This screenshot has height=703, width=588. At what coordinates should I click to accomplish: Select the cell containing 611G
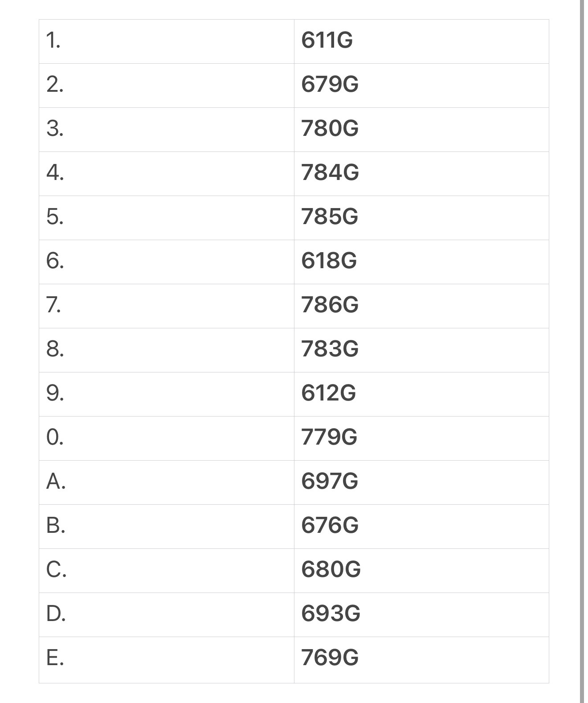(421, 41)
